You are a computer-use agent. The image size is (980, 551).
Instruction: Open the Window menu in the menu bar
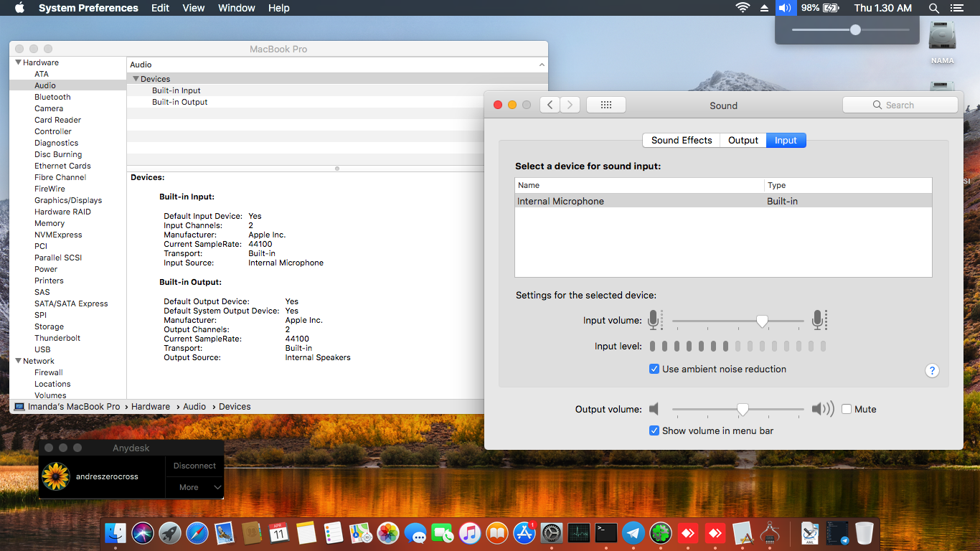pyautogui.click(x=236, y=8)
